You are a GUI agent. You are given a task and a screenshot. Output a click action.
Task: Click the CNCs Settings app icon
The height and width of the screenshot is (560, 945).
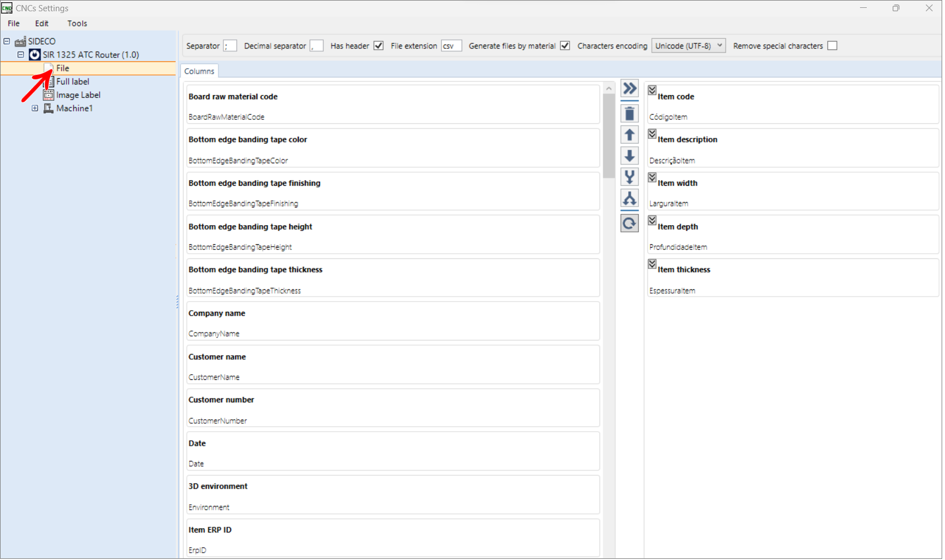tap(7, 8)
